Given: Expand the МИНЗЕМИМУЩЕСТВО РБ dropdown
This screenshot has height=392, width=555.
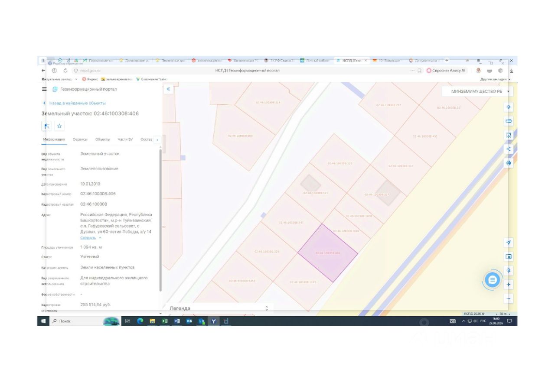Looking at the screenshot, I should pos(478,91).
